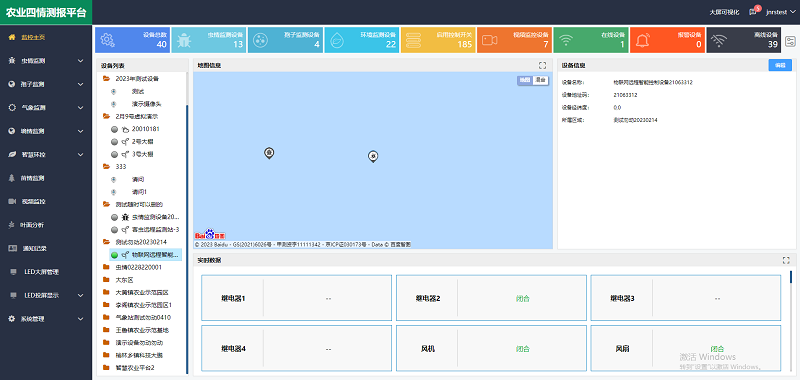Viewport: 800px width, 380px height.
Task: Open the settings sliders icon beside device cards
Action: (790, 41)
